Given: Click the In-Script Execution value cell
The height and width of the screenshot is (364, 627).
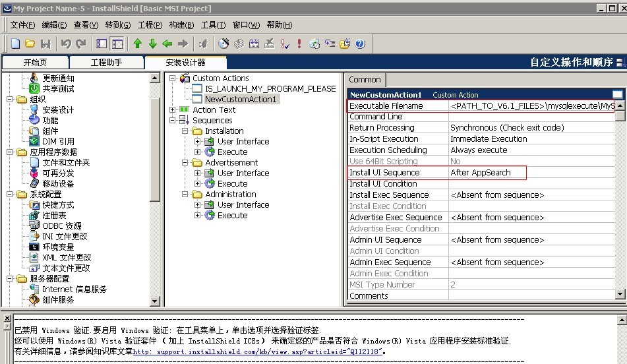Looking at the screenshot, I should point(532,138).
